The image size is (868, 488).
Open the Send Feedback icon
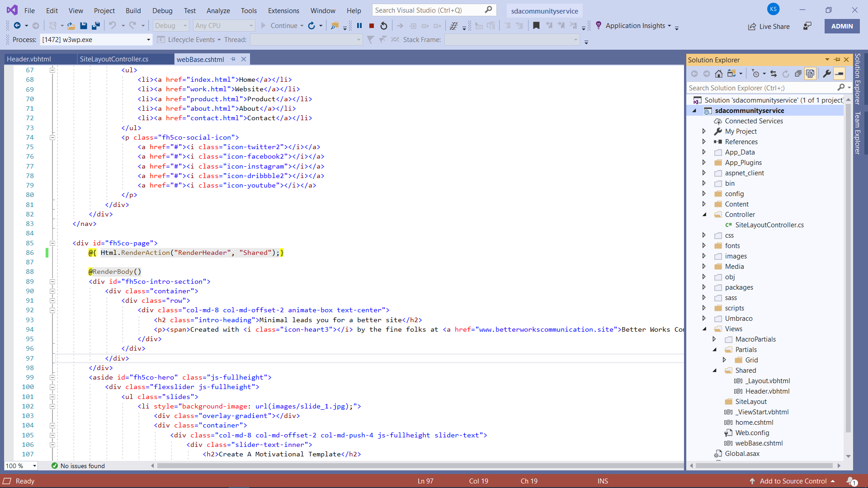[x=807, y=26]
